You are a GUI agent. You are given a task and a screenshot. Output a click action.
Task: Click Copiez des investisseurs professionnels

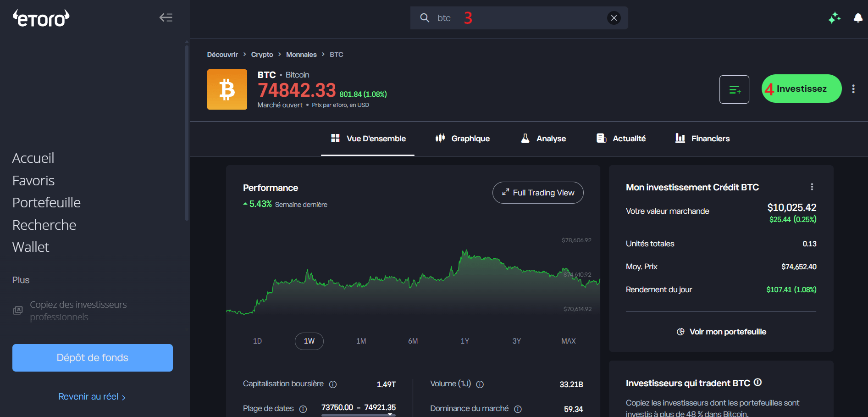point(70,311)
